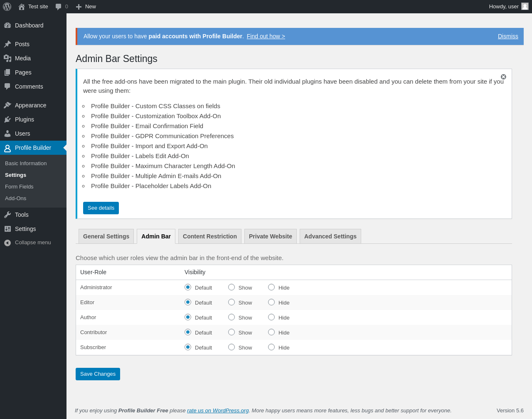Click 'Profile Builder - Placeholder Labels Add-On' item
This screenshot has width=532, height=419.
[151, 186]
